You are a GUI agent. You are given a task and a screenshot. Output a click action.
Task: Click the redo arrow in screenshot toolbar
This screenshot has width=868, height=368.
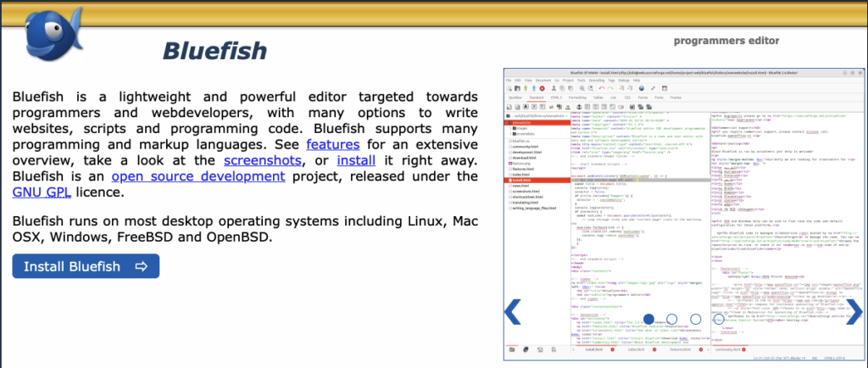[610, 88]
